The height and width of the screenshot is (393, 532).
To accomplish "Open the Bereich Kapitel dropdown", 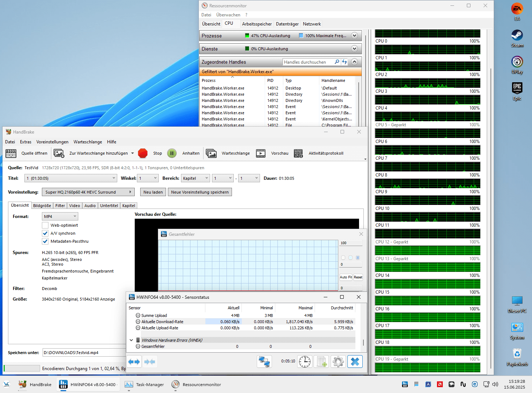I will click(x=196, y=178).
